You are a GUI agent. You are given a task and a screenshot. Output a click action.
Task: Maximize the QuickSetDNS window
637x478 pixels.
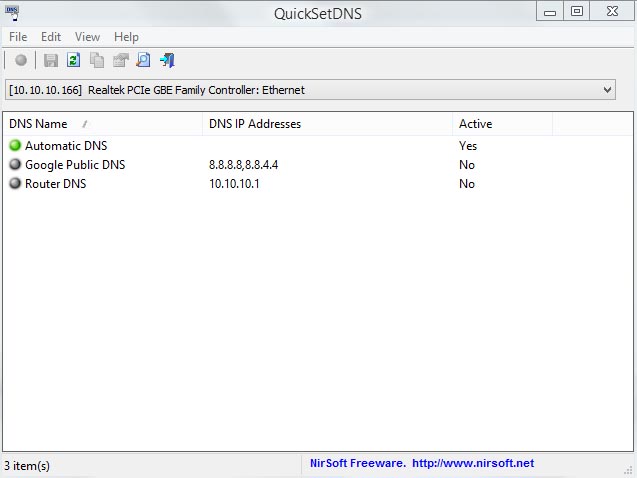tap(576, 11)
